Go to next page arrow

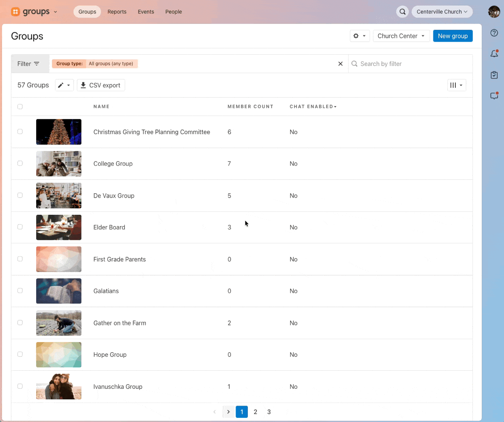(228, 412)
